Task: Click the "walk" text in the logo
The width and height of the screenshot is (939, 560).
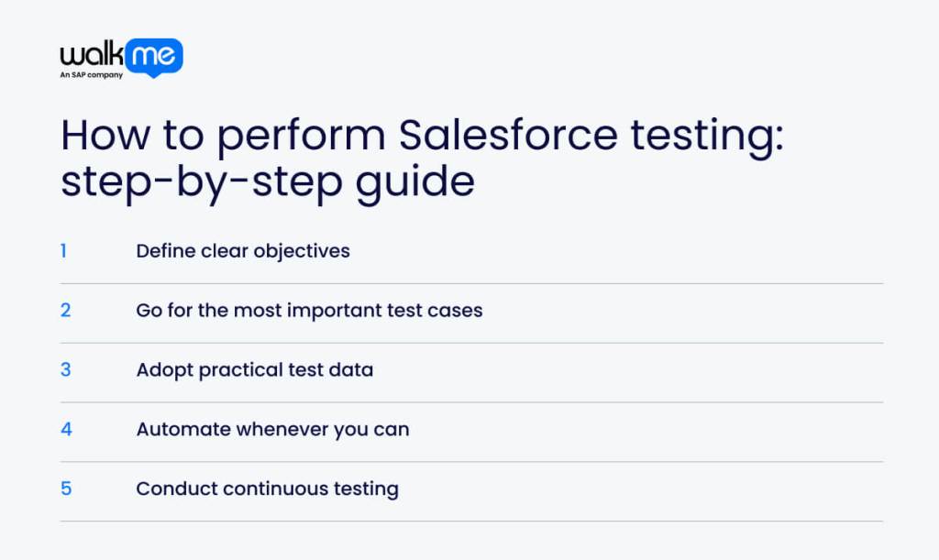Action: 94,55
